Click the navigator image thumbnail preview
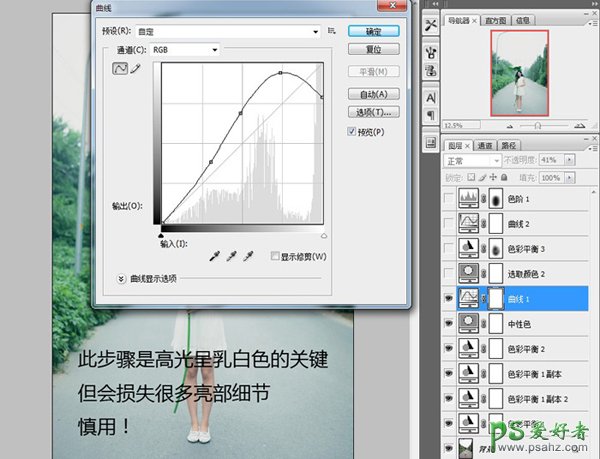This screenshot has height=459, width=600. click(519, 71)
